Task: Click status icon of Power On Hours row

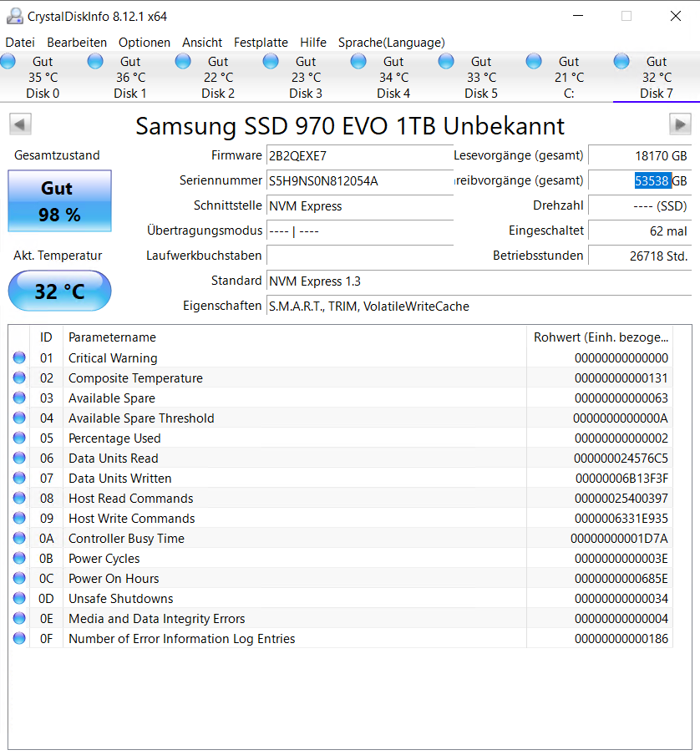Action: 19,578
